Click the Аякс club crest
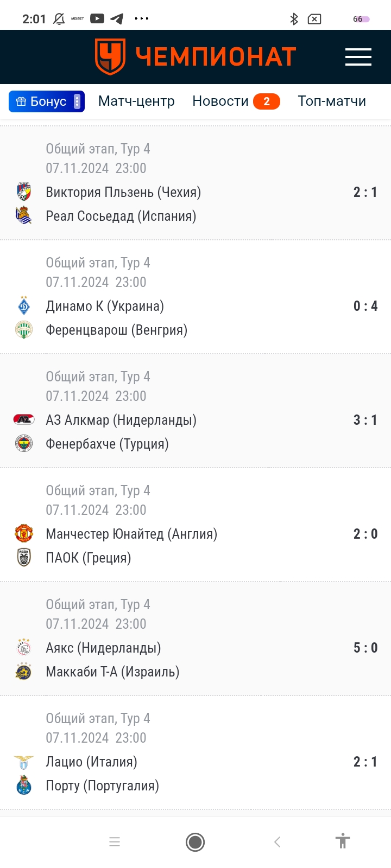 [x=24, y=648]
